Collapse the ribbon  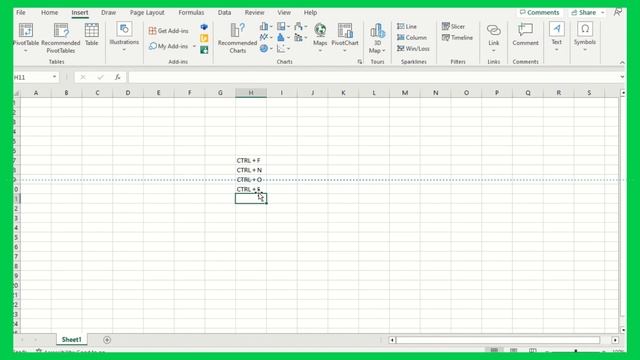622,62
